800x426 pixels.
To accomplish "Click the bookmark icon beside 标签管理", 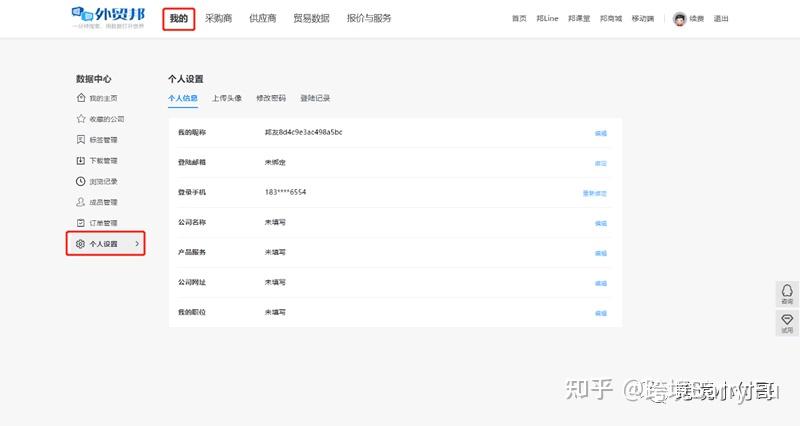I will tap(81, 139).
